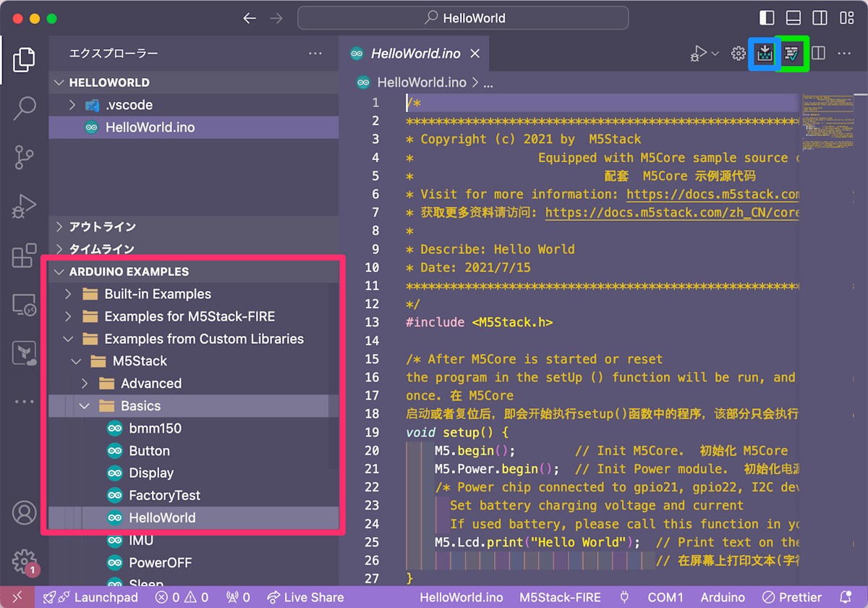Show additional views ellipsis in activity bar

click(x=24, y=402)
